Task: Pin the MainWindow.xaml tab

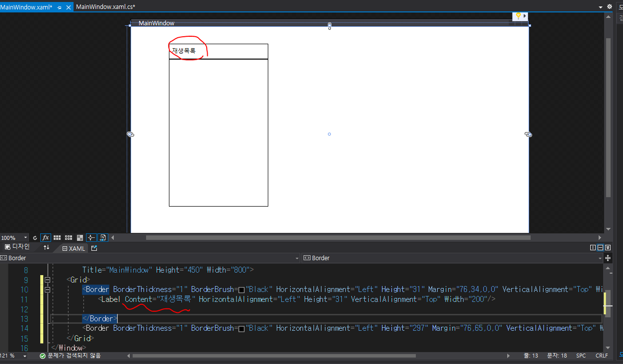Action: coord(59,7)
